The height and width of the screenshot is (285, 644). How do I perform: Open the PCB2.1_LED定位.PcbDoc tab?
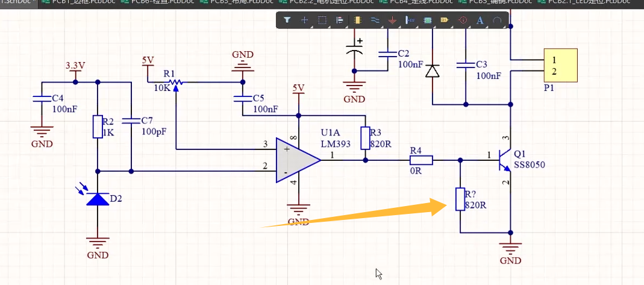[x=589, y=2]
